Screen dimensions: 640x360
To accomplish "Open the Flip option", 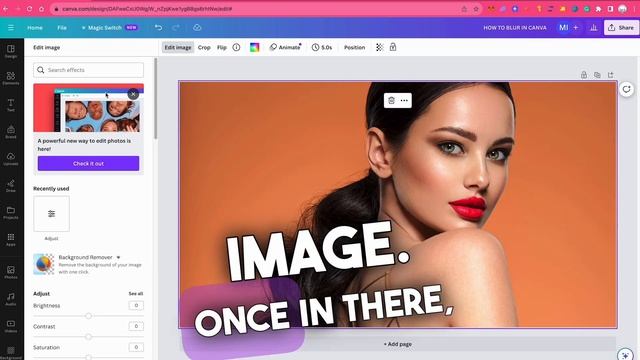I will 222,47.
